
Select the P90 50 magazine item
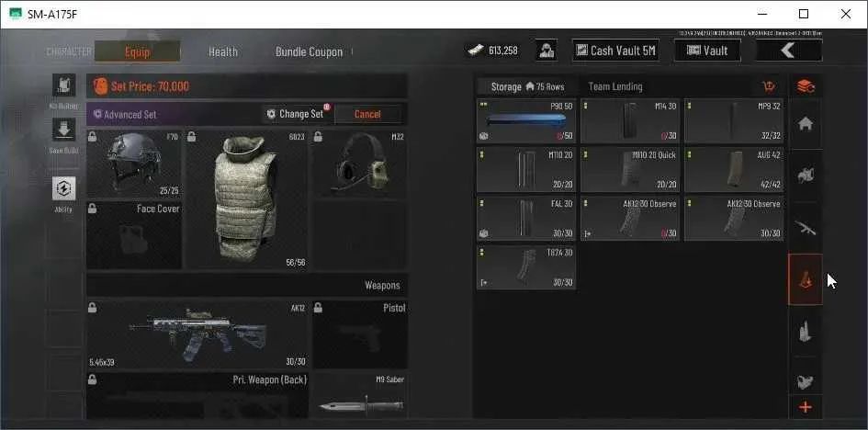coord(526,120)
